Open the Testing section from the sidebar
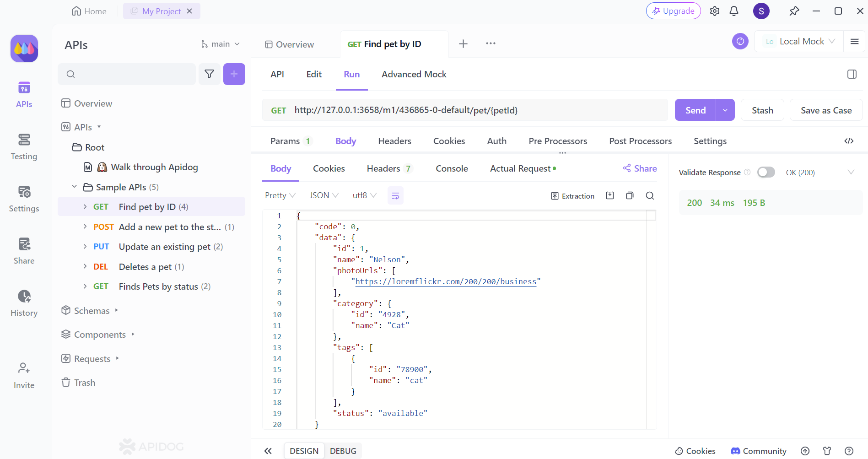 coord(24,146)
